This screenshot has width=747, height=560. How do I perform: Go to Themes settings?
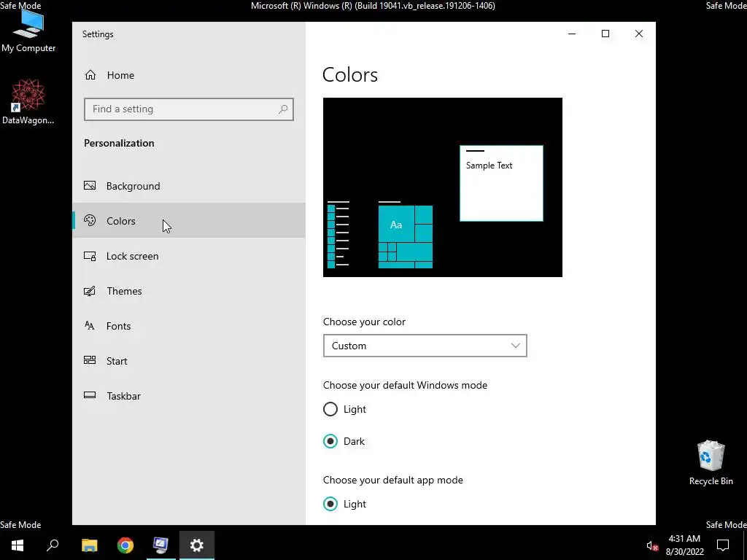tap(189, 290)
